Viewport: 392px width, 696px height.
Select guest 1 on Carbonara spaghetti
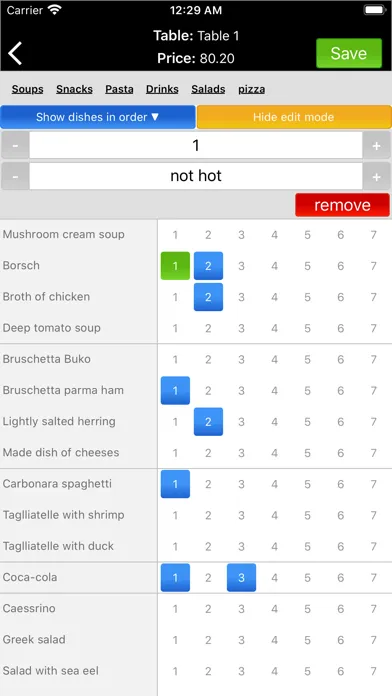175,484
